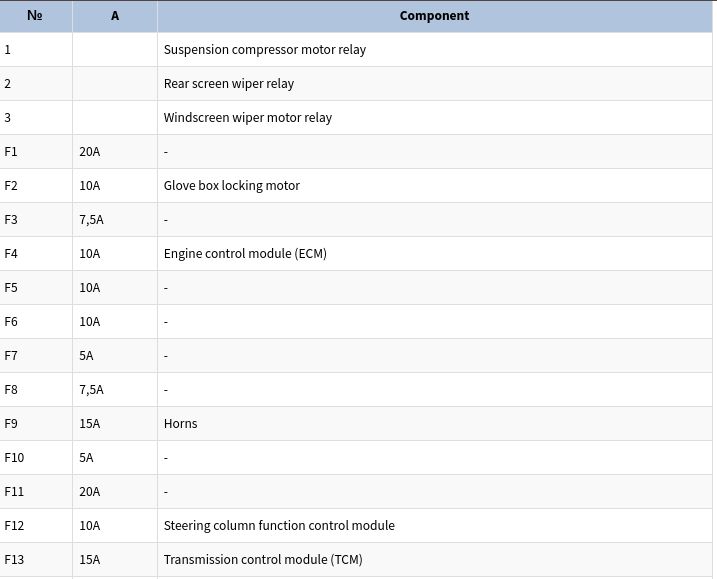Select the 7,5A value in F3 row
Image resolution: width=717 pixels, height=579 pixels.
click(91, 220)
